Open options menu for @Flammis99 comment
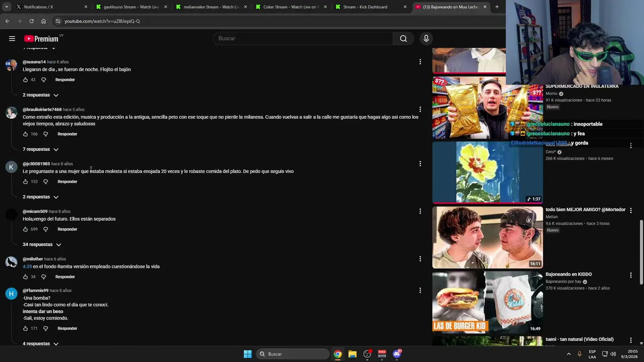 [x=420, y=290]
